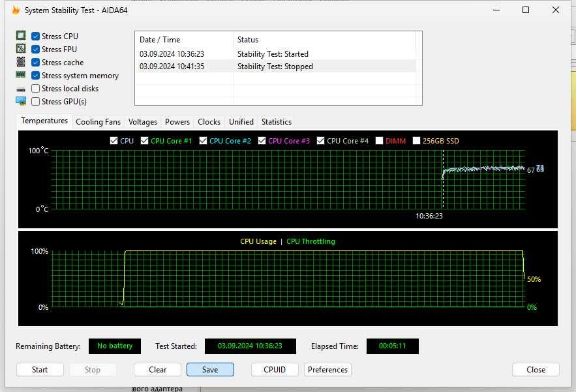Open Preferences dialog
Screen dimensions: 576x392
327,370
